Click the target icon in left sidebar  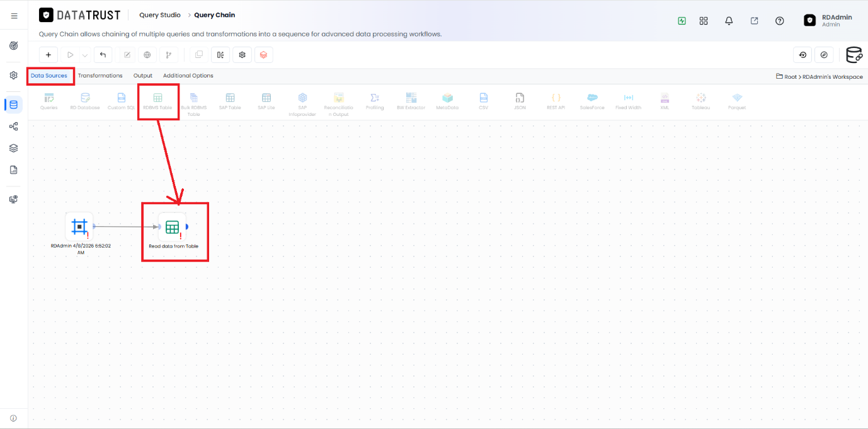tap(13, 46)
